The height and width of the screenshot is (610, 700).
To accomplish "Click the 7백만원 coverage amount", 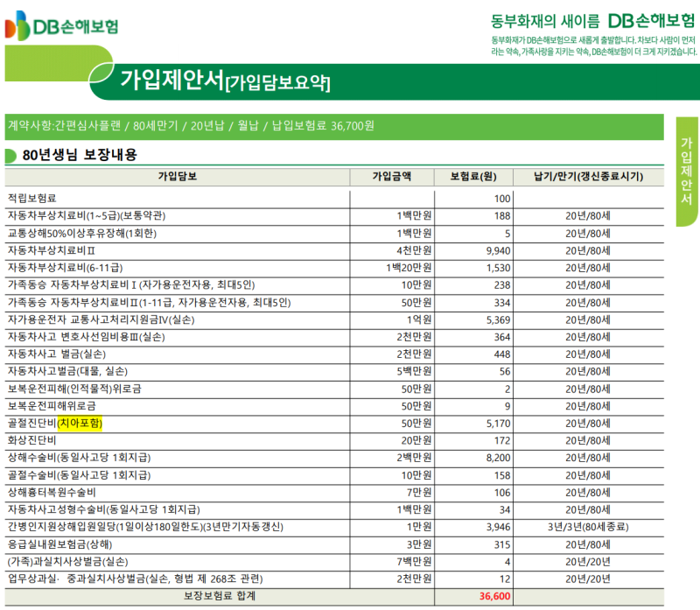I will point(414,562).
